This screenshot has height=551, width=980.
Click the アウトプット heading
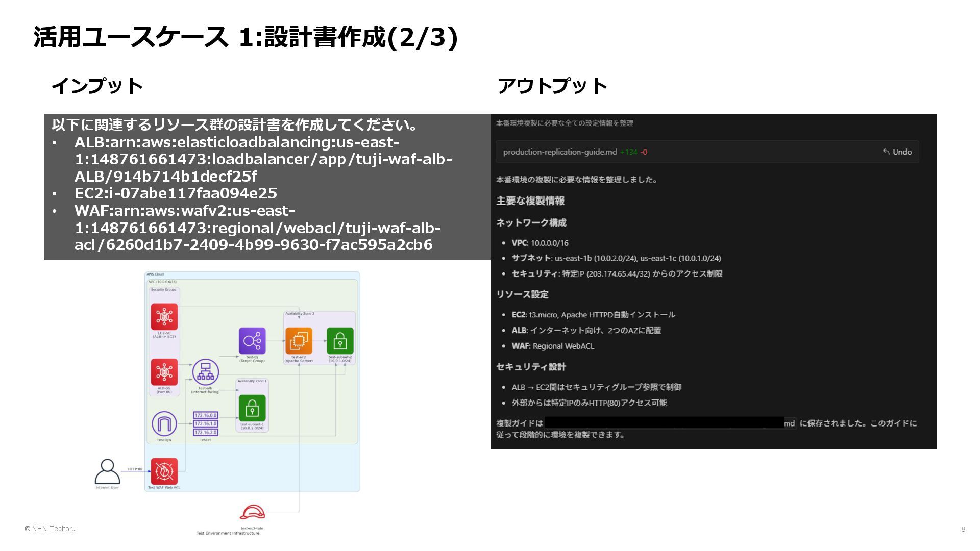pos(552,86)
